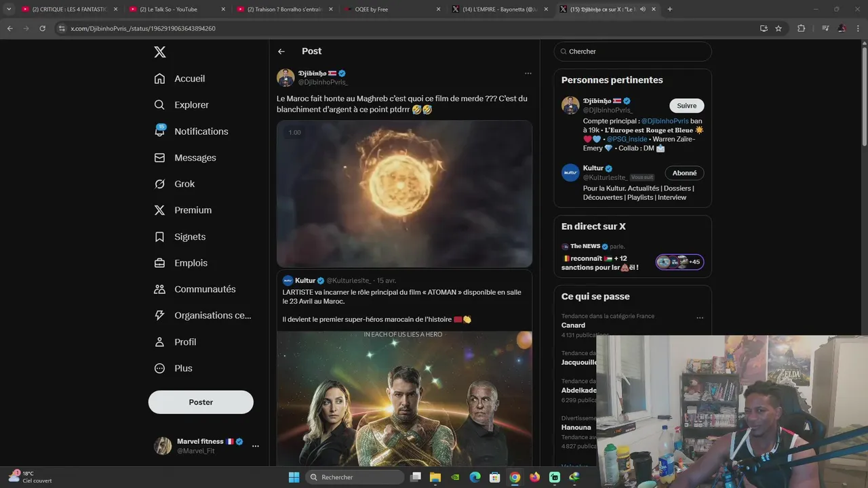Click the Canard trending topic
The image size is (868, 488).
(573, 325)
